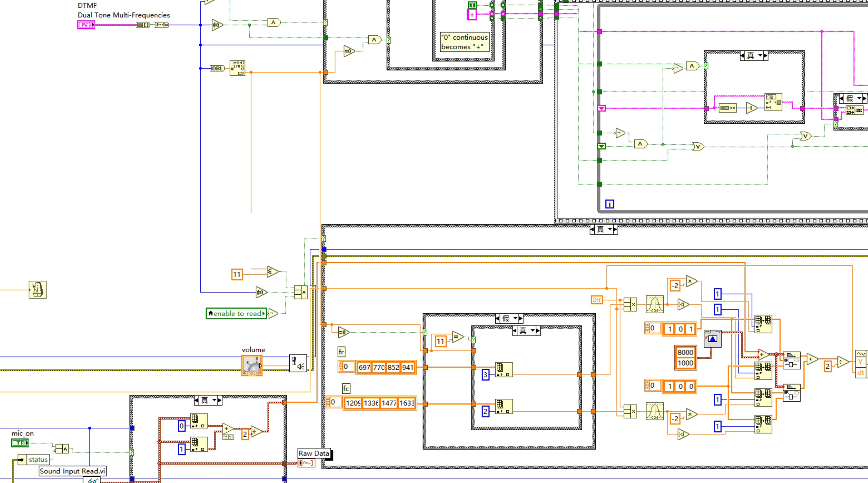Screen dimensions: 868x483
Task: Select the 2π numeric constant
Action: pyautogui.click(x=596, y=300)
